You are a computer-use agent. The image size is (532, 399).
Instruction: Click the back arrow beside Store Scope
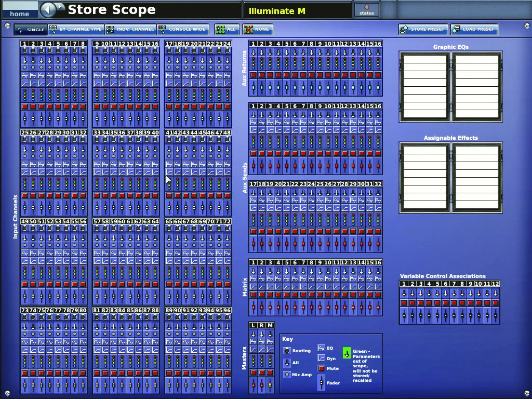click(x=48, y=9)
